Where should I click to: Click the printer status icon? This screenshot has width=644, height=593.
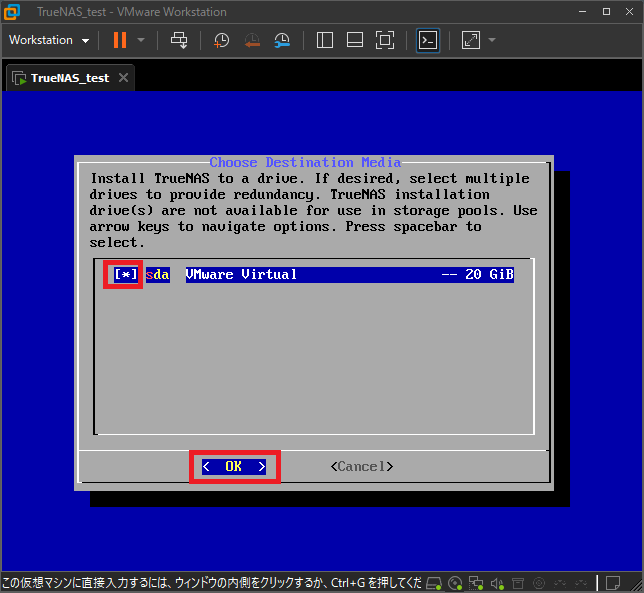(518, 583)
